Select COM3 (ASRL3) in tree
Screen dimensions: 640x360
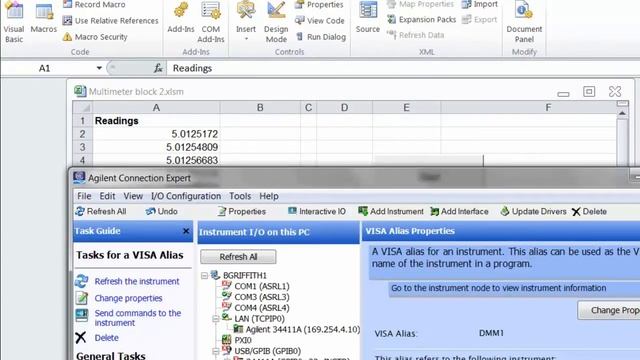pyautogui.click(x=262, y=297)
